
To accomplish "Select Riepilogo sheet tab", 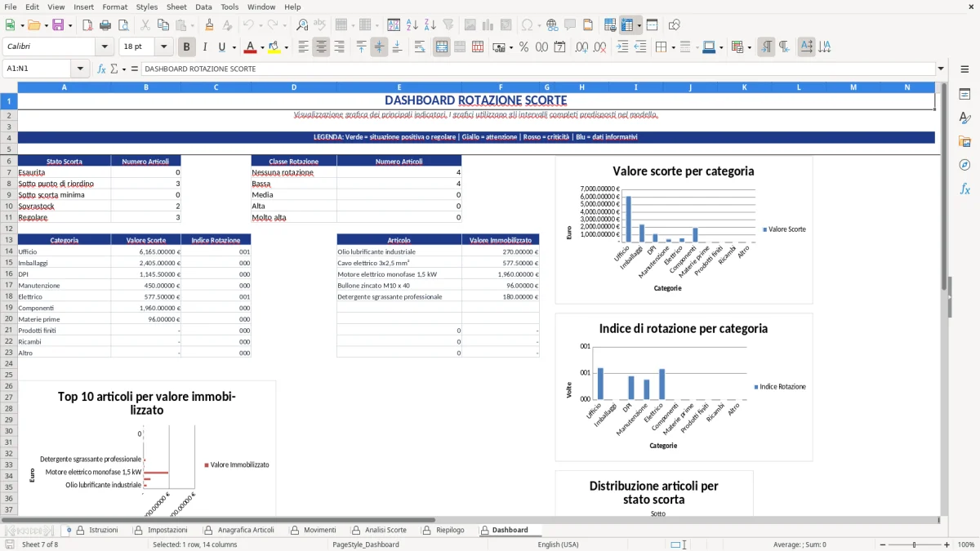I will point(450,530).
